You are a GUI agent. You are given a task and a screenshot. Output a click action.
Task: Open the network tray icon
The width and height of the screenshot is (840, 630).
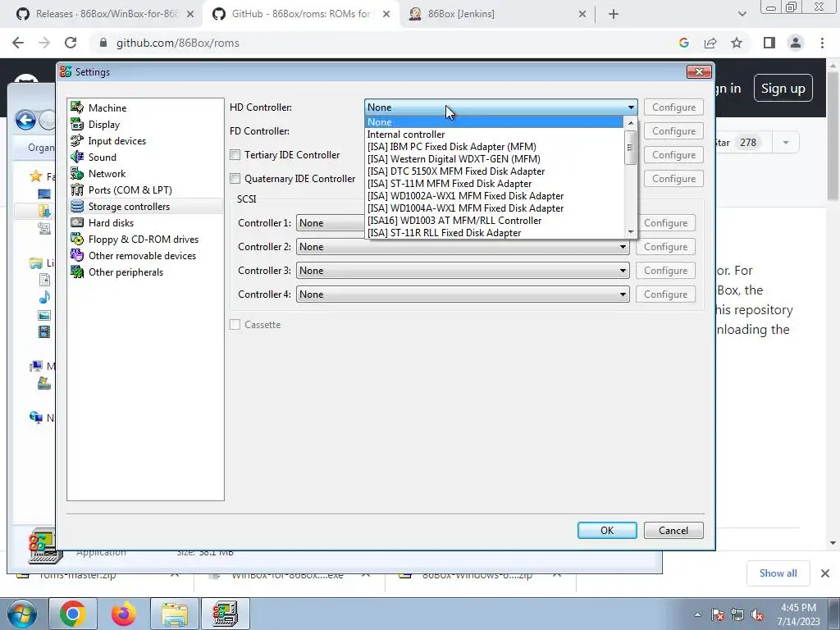[737, 615]
